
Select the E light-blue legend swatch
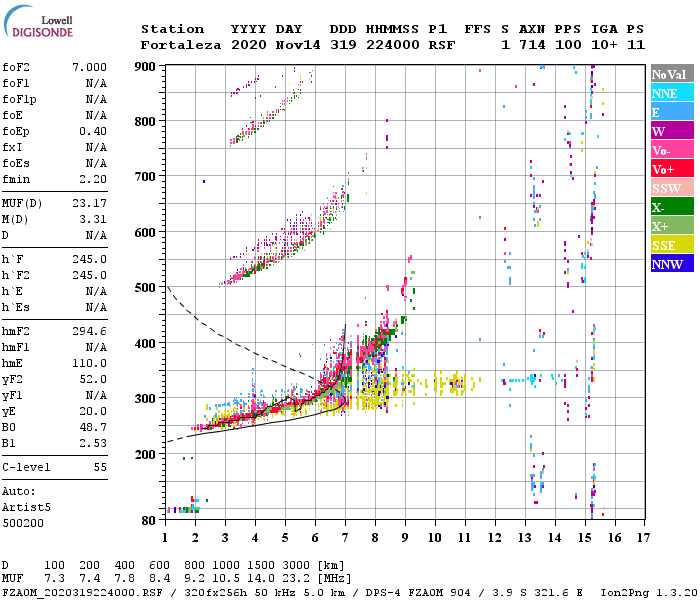point(672,112)
